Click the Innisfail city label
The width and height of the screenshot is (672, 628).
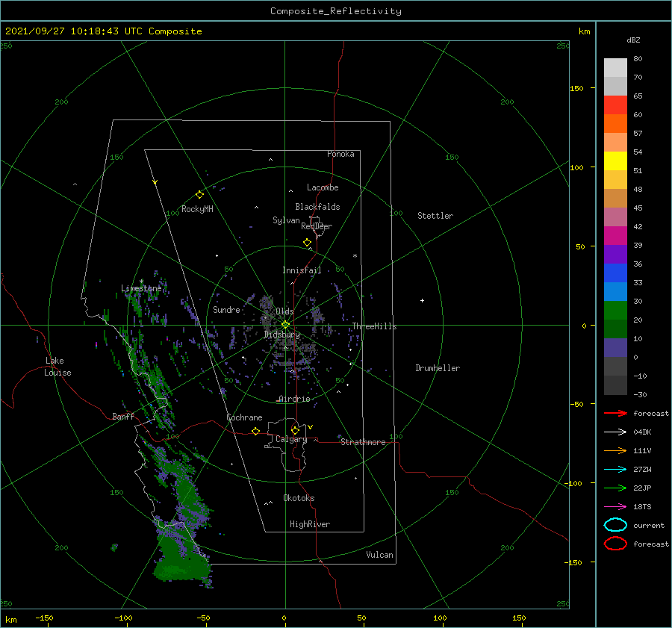point(302,270)
